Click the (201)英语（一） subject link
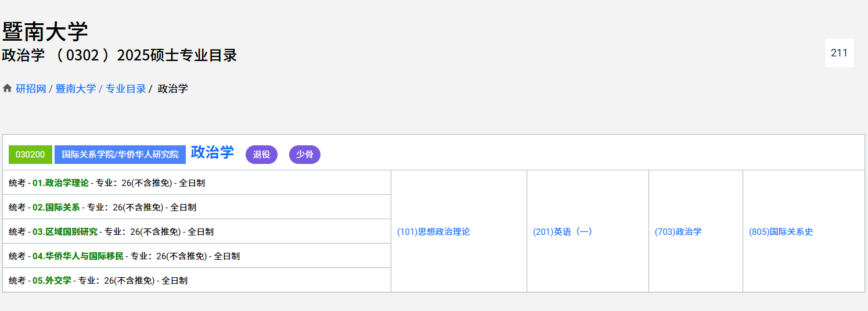868x311 pixels. coord(562,232)
